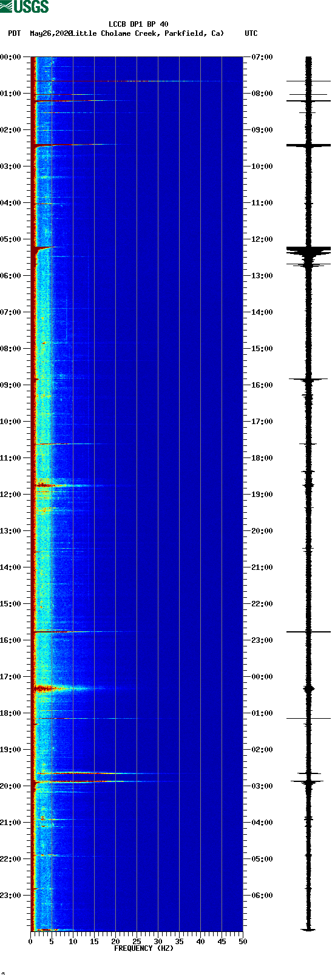Screen dimensions: 335x980
Task: Click the 15:00 UTC label on right axis
Action: tap(262, 349)
